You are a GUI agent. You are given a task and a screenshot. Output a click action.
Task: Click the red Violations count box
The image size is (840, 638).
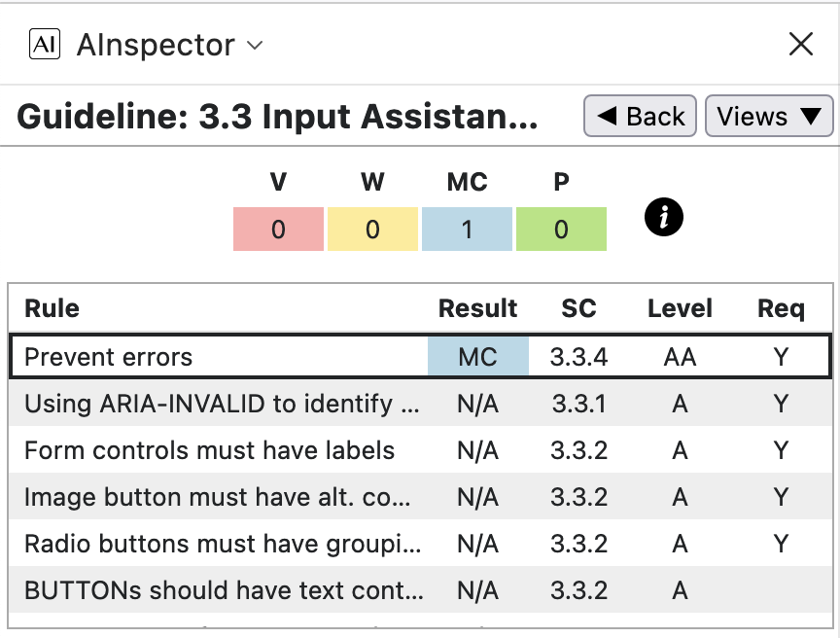(x=278, y=230)
